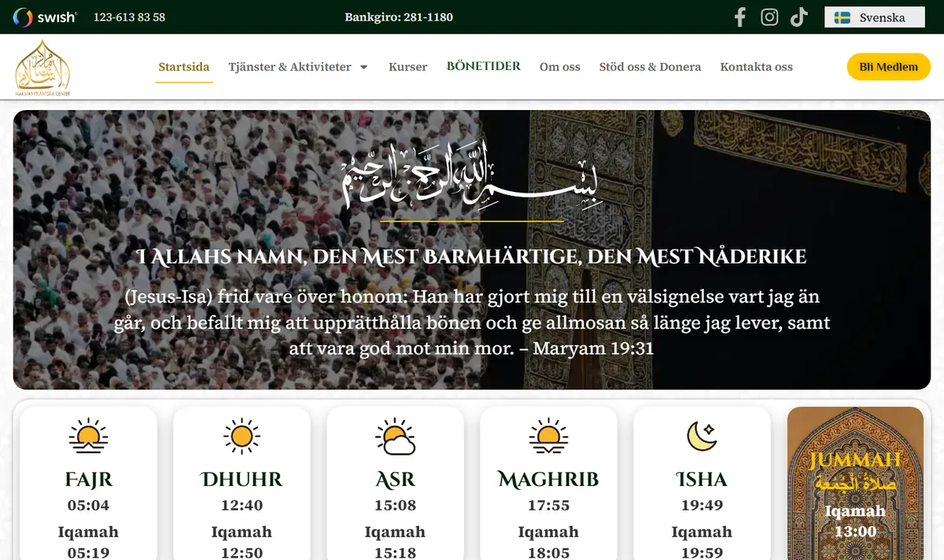The height and width of the screenshot is (560, 944).
Task: Expand the Tjänster & Aktiviteter arrow
Action: (x=363, y=68)
